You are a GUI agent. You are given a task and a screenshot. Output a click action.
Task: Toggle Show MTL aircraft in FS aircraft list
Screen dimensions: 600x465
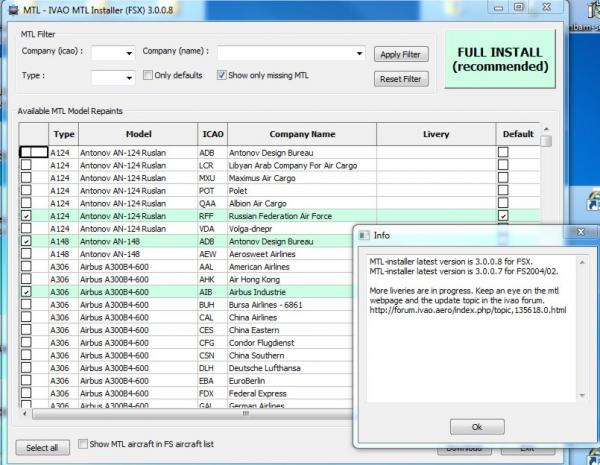[x=83, y=444]
